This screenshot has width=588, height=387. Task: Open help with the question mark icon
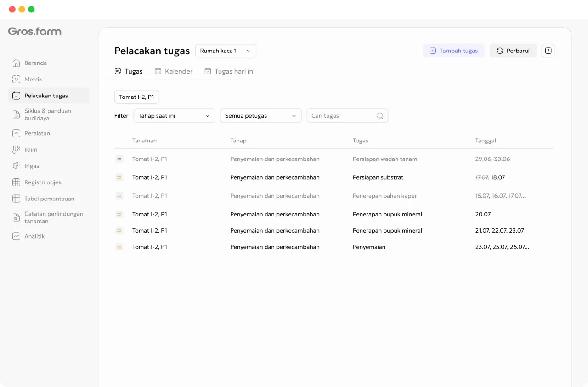point(548,51)
